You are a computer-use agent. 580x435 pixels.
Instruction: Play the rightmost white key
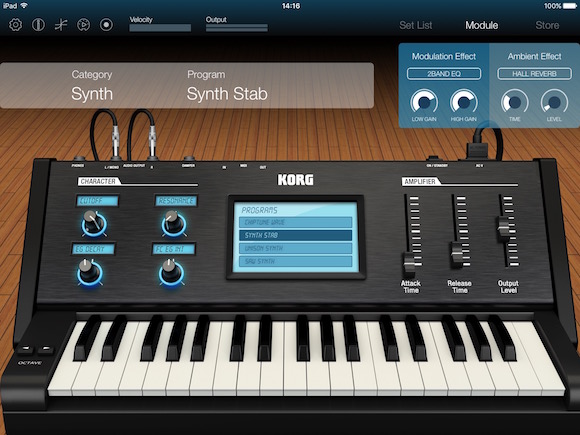click(546, 374)
